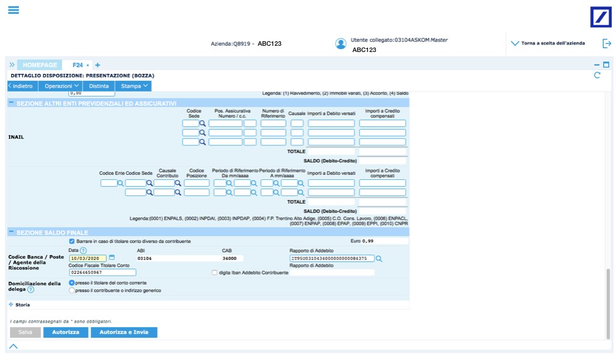616x364 pixels.
Task: Refresh the disposition detail panel
Action: (x=597, y=75)
